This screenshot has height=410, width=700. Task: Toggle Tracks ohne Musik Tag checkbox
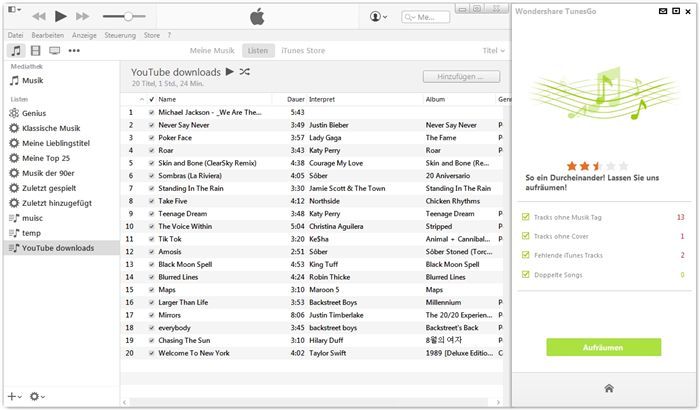pyautogui.click(x=525, y=217)
